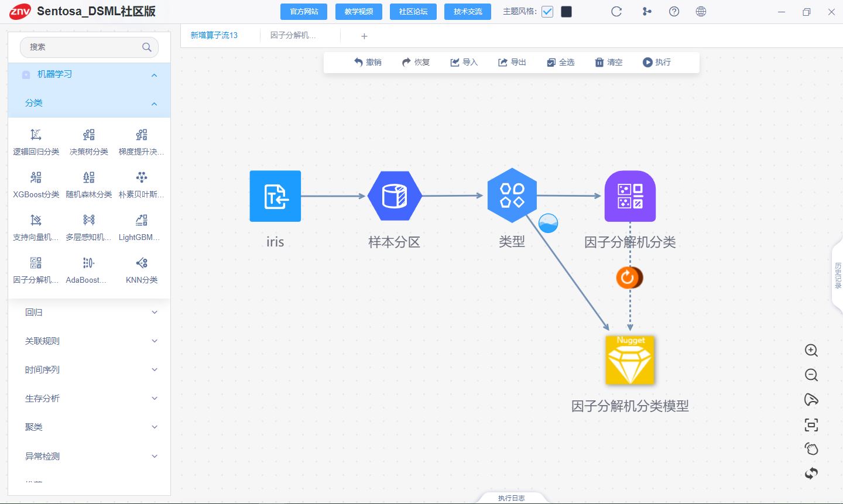This screenshot has width=843, height=504.
Task: Select the AdaBoost operator icon
Action: click(88, 263)
